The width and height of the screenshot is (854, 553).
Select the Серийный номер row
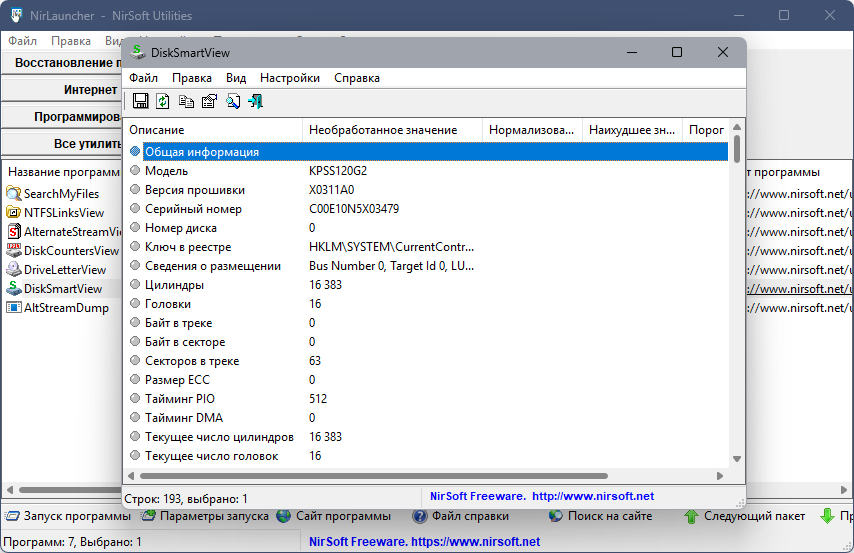[x=193, y=209]
